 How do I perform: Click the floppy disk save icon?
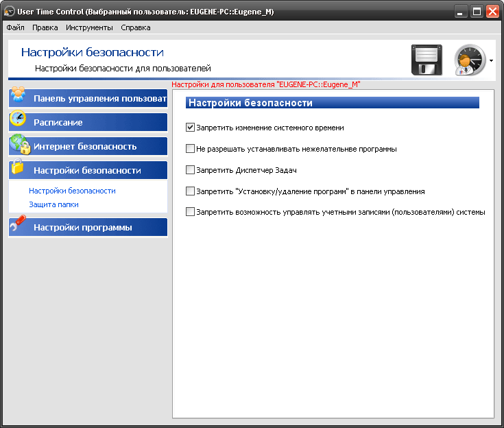(x=426, y=60)
